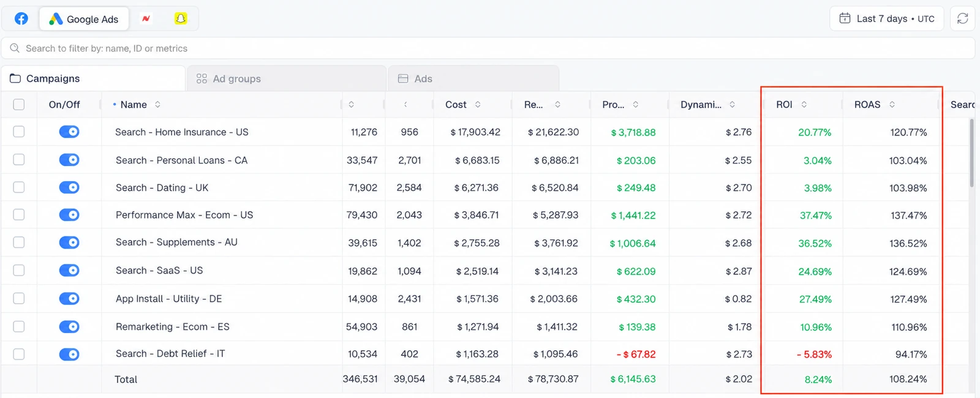
Task: Open campaign Performance Max - Ecom - US
Action: click(184, 215)
